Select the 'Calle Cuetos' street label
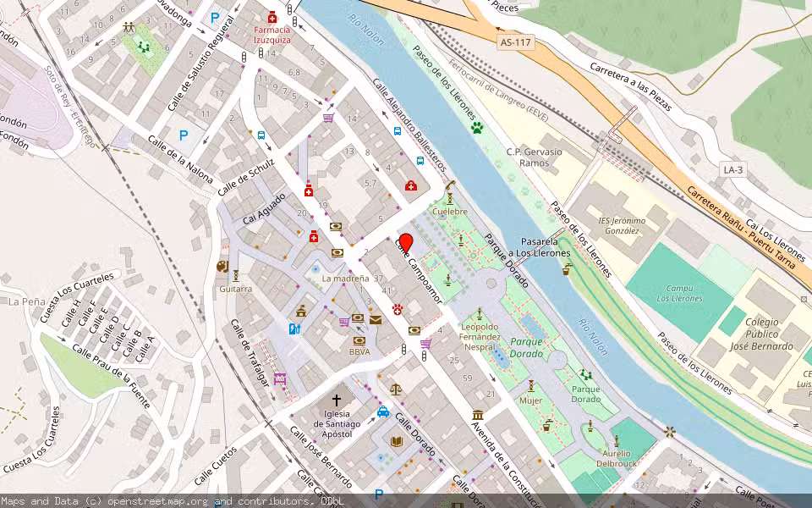The image size is (812, 508). (x=217, y=466)
